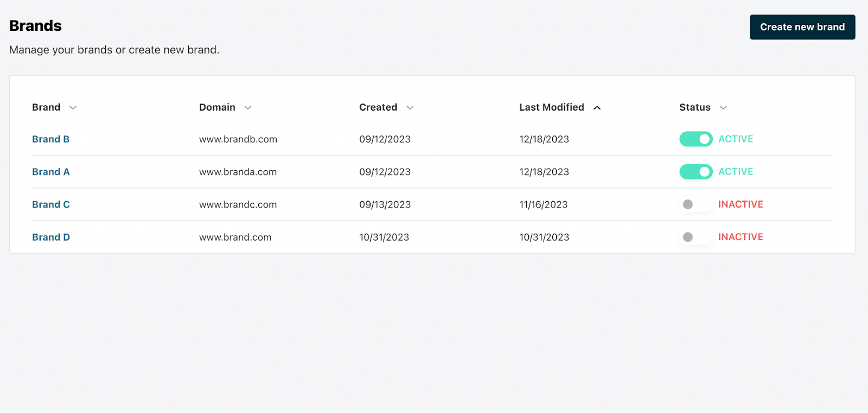The height and width of the screenshot is (413, 868).
Task: Click the sort chevron beside Domain header
Action: [x=248, y=108]
